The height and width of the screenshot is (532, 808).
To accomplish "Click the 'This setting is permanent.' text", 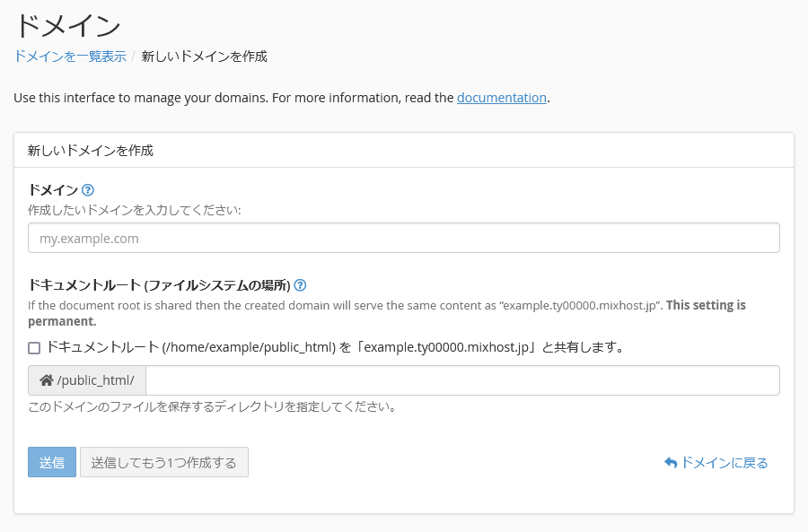I will pyautogui.click(x=386, y=313).
